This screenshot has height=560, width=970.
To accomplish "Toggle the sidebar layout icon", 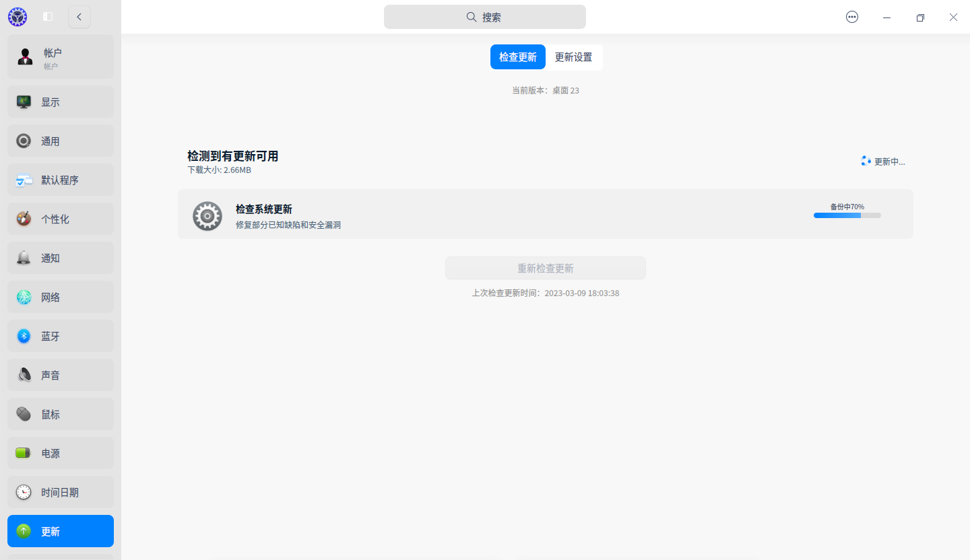I will coord(48,17).
